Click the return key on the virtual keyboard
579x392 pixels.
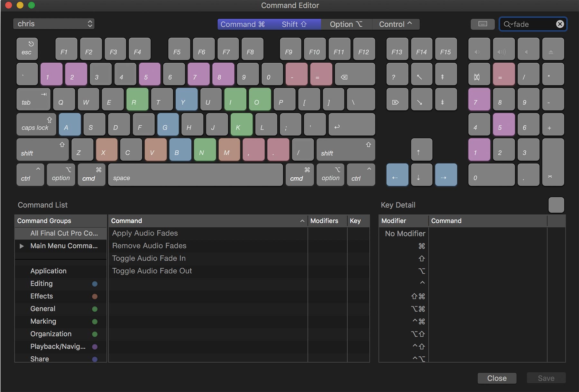[352, 124]
